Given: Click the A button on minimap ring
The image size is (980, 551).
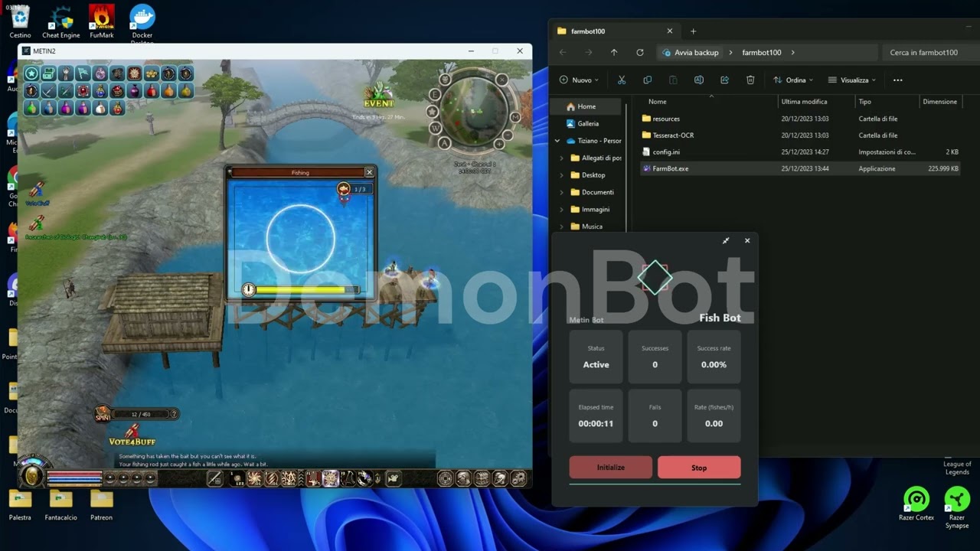Looking at the screenshot, I should [444, 143].
